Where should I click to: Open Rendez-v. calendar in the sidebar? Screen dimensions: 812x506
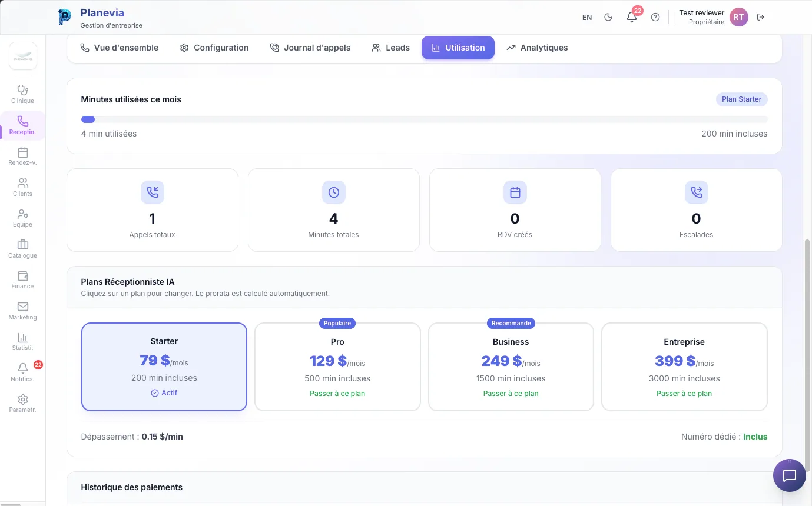click(23, 157)
